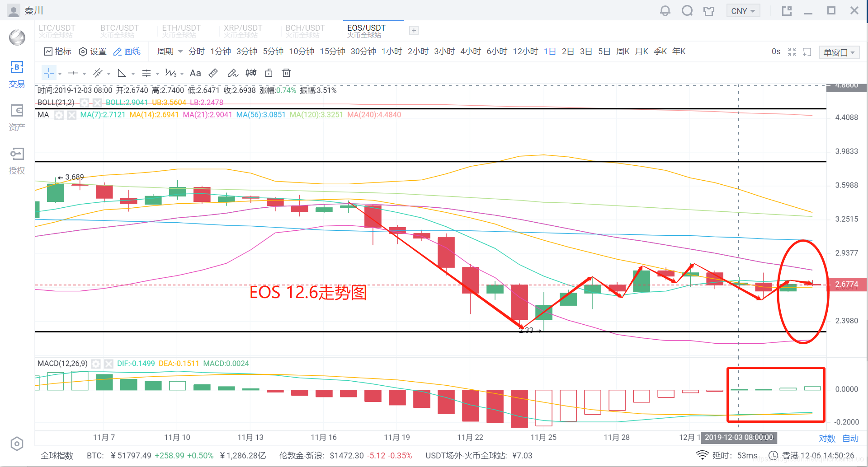The width and height of the screenshot is (868, 467).
Task: Open MA indicator gear settings
Action: 59,115
